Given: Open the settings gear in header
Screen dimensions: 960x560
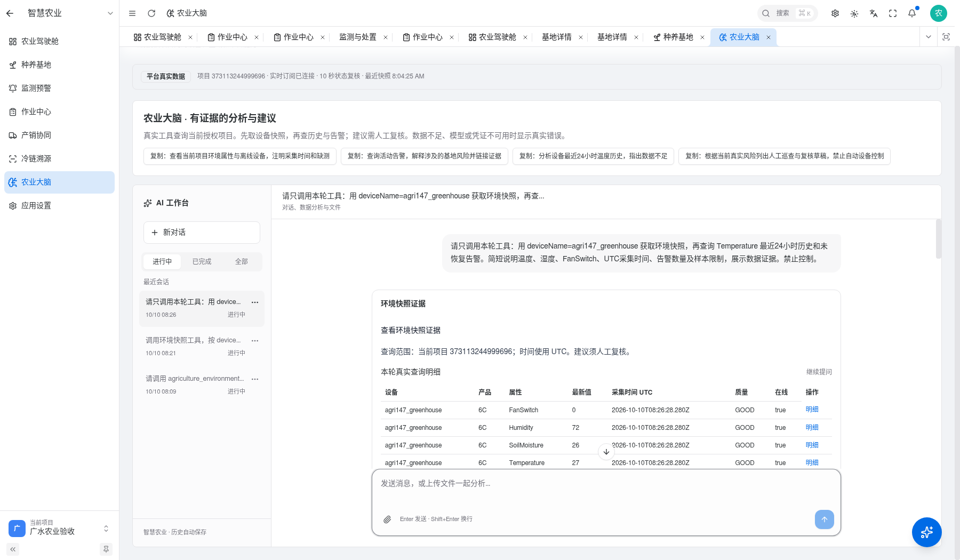Looking at the screenshot, I should [x=835, y=13].
